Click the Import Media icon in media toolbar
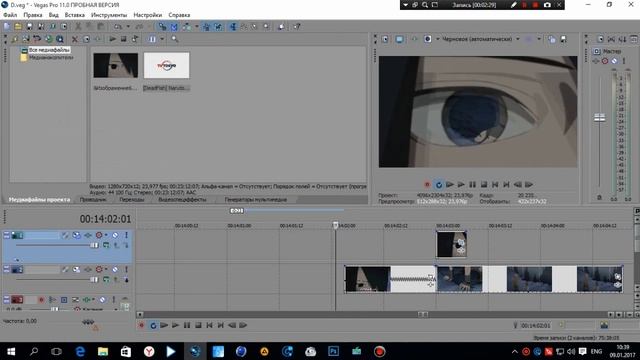The width and height of the screenshot is (640, 360). [14, 39]
